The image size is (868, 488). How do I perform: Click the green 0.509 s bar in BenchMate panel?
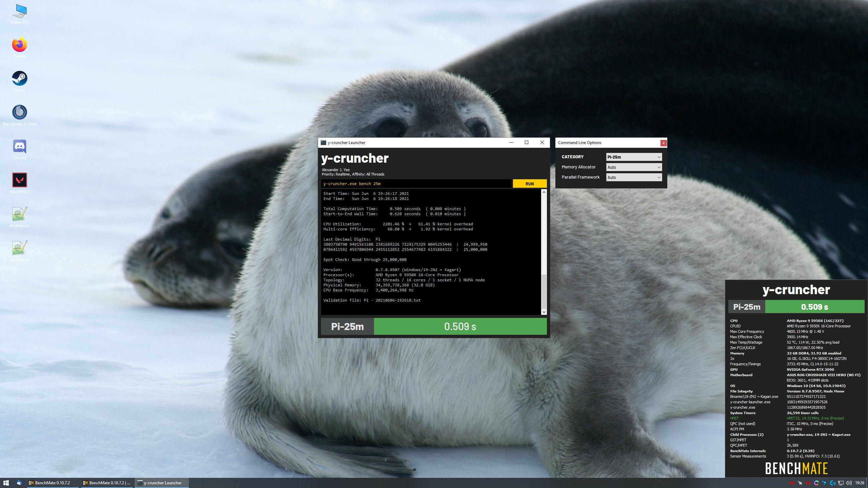815,307
